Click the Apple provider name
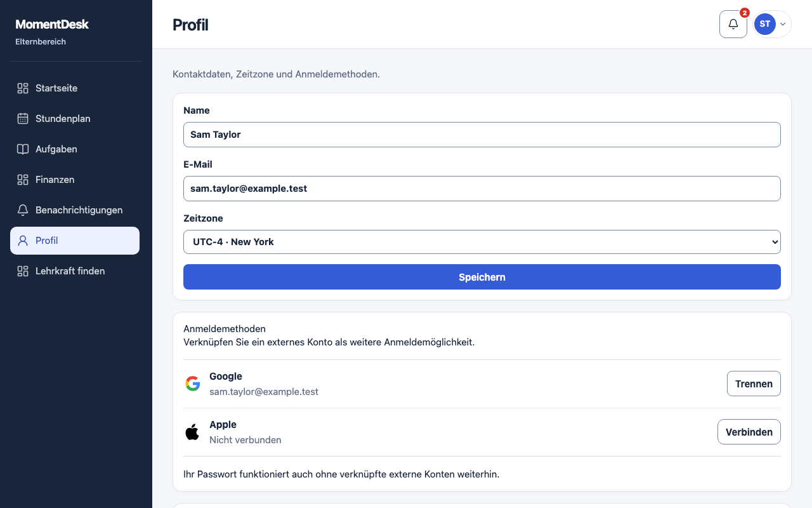The height and width of the screenshot is (508, 812). [223, 425]
